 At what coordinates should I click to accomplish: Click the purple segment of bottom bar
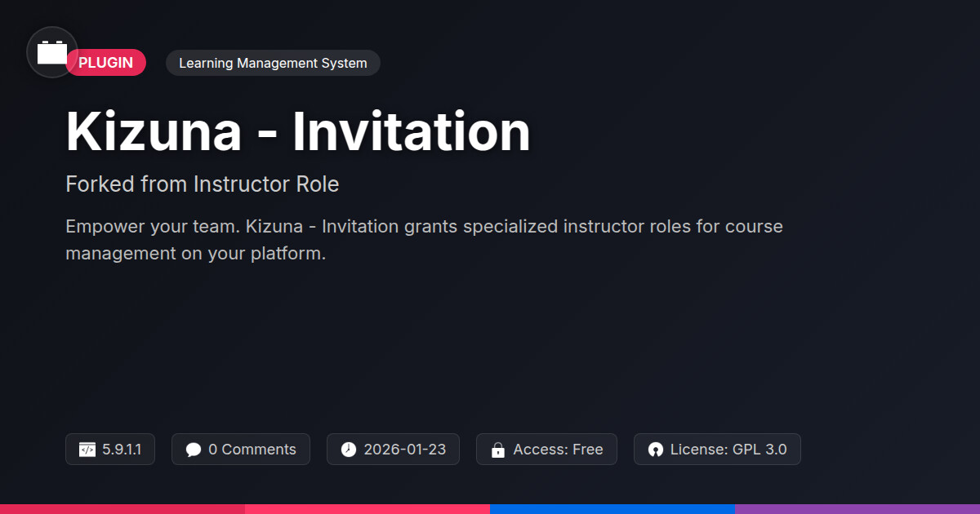pyautogui.click(x=857, y=508)
